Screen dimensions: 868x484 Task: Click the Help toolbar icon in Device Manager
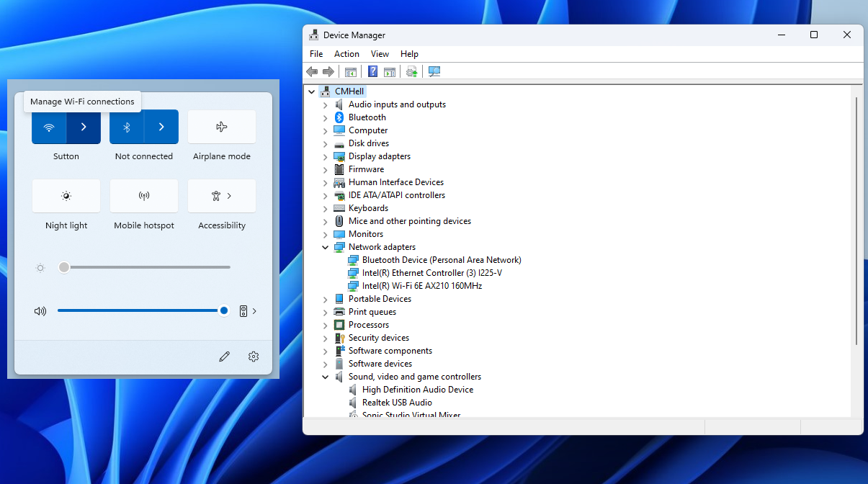tap(372, 71)
